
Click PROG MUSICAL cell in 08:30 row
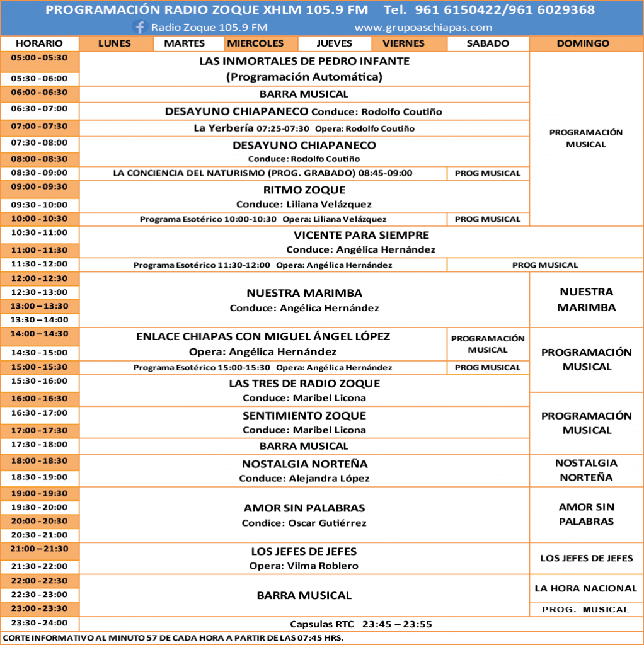[488, 174]
